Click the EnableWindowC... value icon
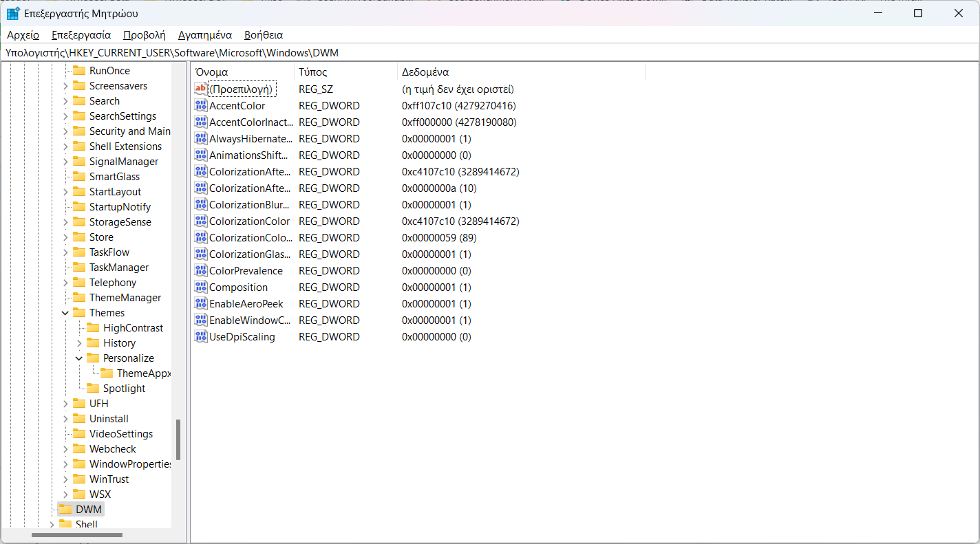This screenshot has height=544, width=980. (201, 320)
